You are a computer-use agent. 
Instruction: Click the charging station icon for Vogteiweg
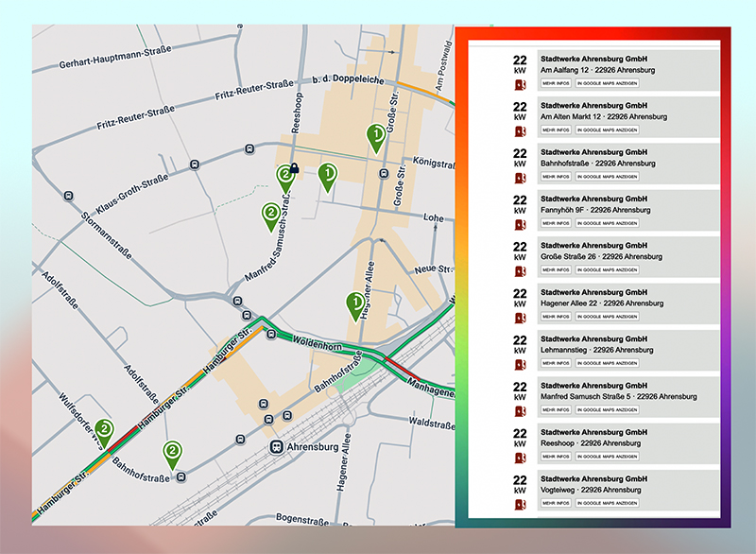(x=520, y=505)
